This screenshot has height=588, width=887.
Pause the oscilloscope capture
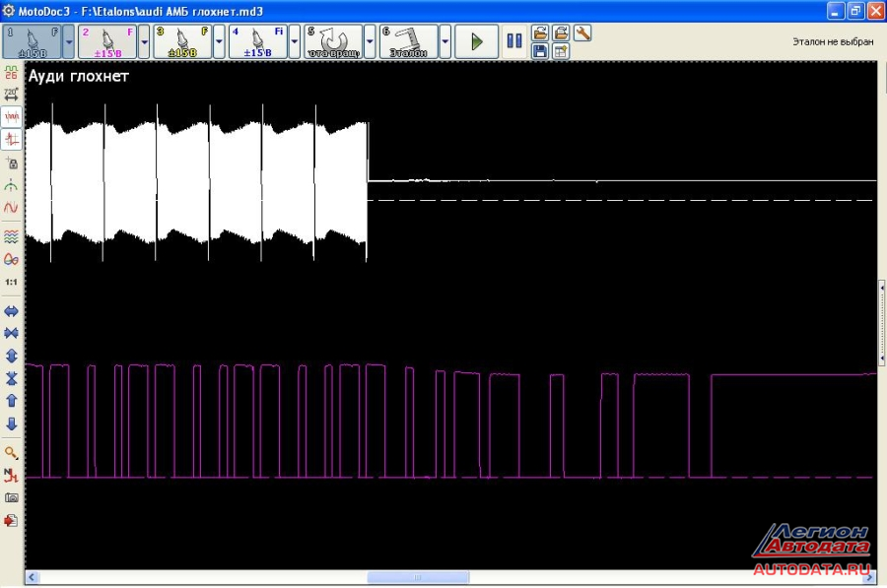[x=514, y=40]
